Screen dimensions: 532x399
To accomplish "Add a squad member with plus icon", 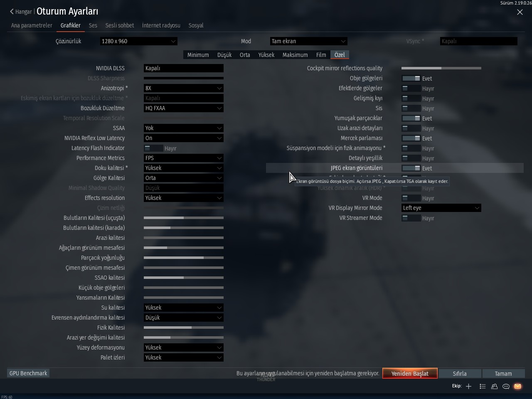I will 468,386.
